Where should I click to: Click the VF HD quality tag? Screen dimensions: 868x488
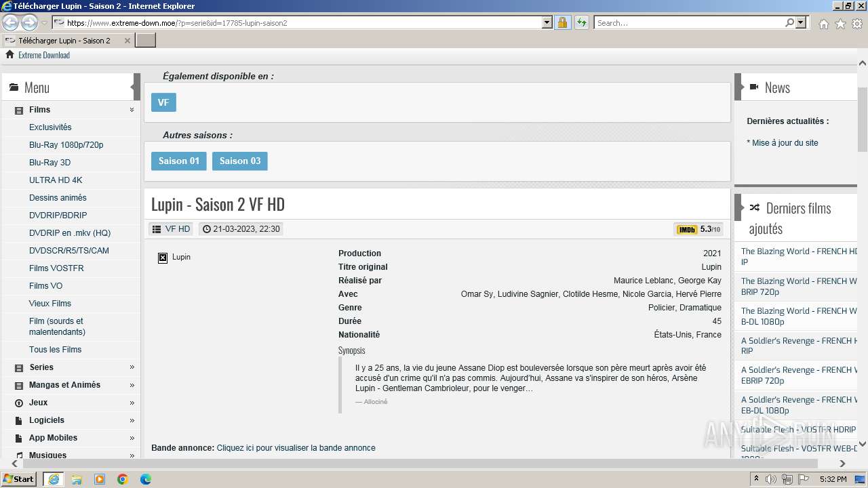[171, 229]
